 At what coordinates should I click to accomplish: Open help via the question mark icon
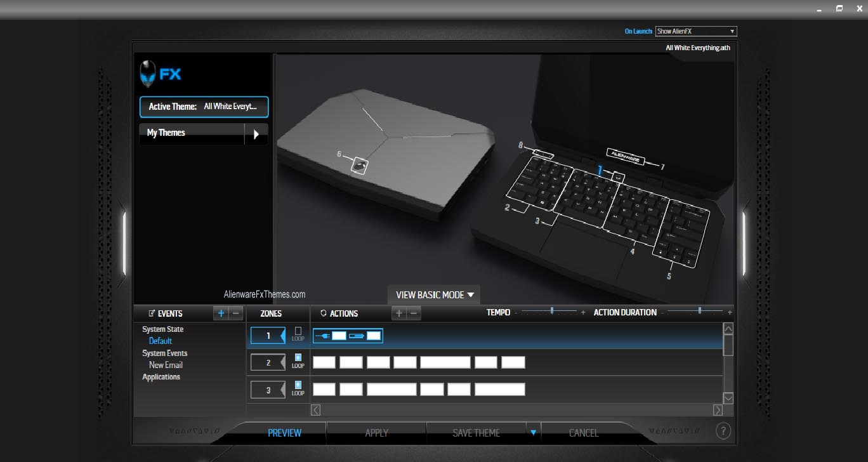point(723,431)
